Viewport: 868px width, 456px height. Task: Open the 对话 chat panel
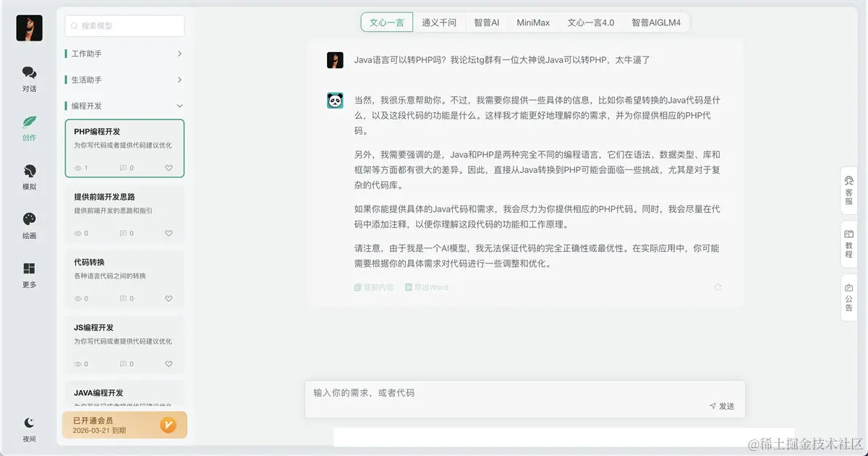coord(28,77)
